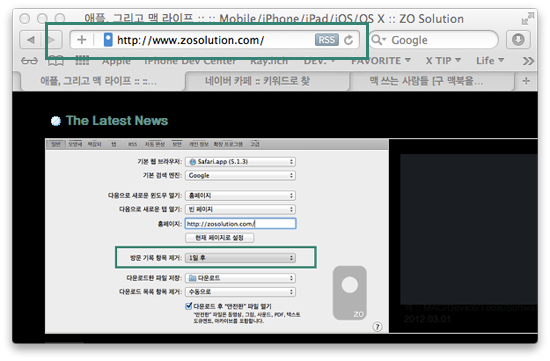Screen dimensions: 550x361
Task: Toggle the 다운로드 후 "안전한" 파일 열기 checkbox
Action: tap(189, 306)
